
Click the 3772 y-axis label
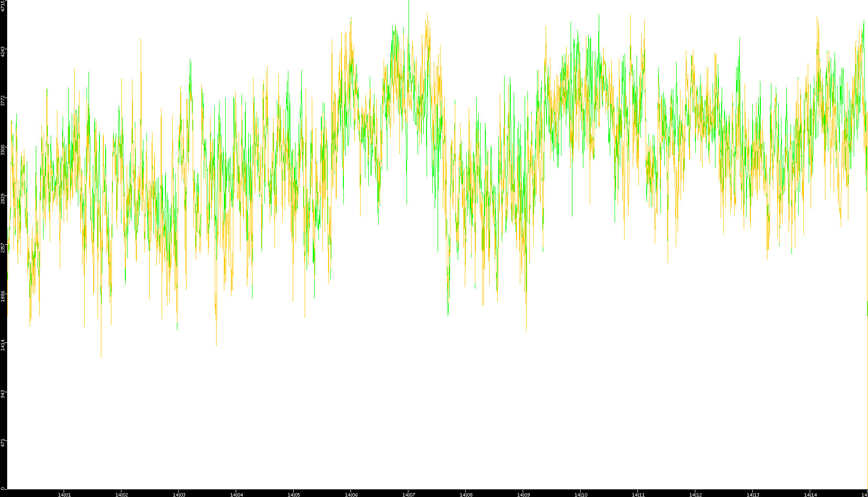(x=3, y=100)
